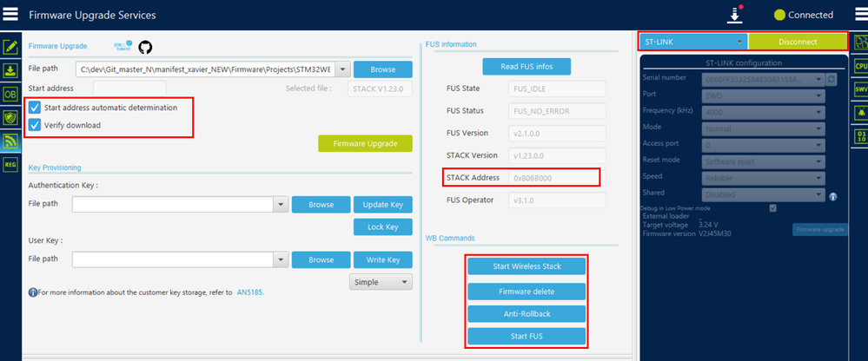Open the Erasing & Programming download icon
This screenshot has width=868, height=361.
coord(10,70)
